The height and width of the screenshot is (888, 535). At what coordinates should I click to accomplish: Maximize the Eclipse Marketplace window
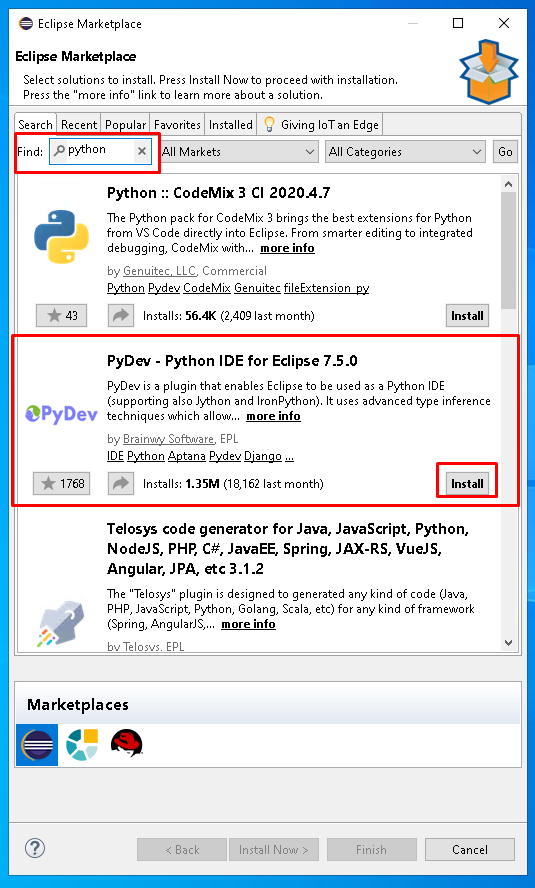(458, 23)
